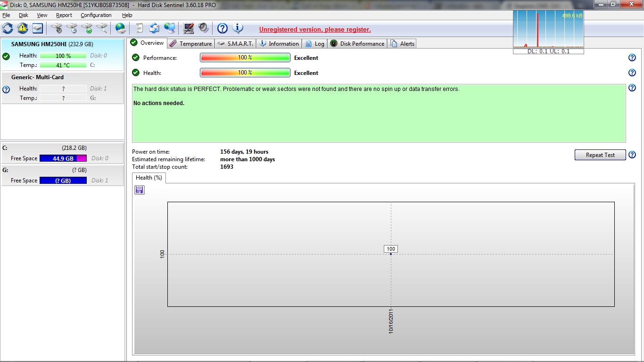The image size is (644, 362).
Task: Click the SAMSUNG Temp. 41 °C bar
Action: [x=63, y=65]
